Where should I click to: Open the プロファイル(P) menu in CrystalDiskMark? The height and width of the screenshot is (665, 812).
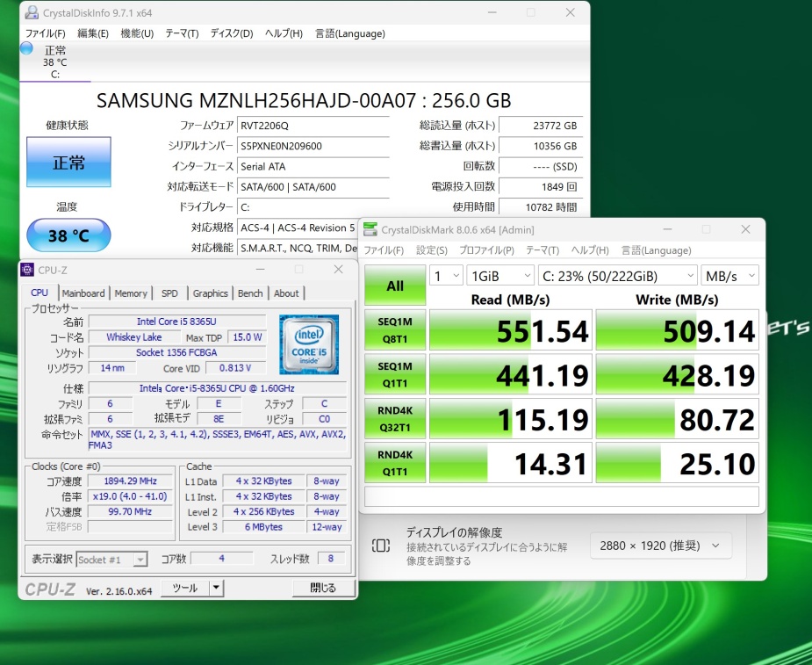(x=485, y=250)
